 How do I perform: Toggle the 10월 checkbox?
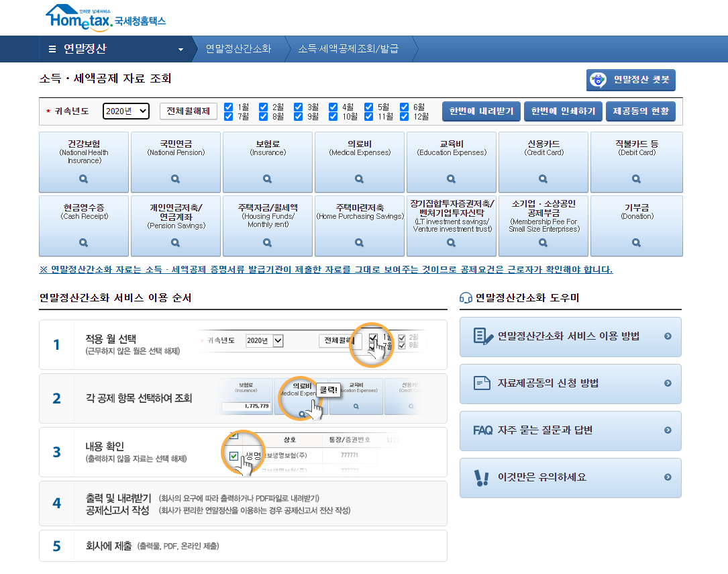click(x=333, y=116)
